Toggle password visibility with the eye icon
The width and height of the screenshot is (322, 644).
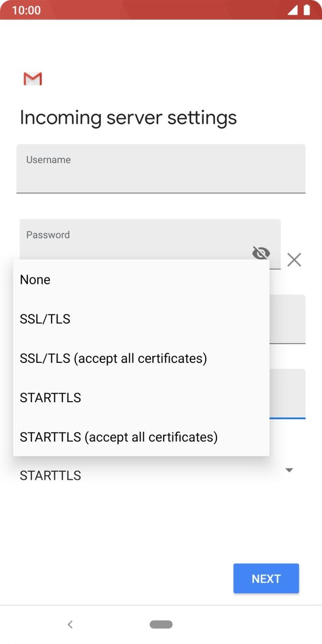(x=261, y=253)
